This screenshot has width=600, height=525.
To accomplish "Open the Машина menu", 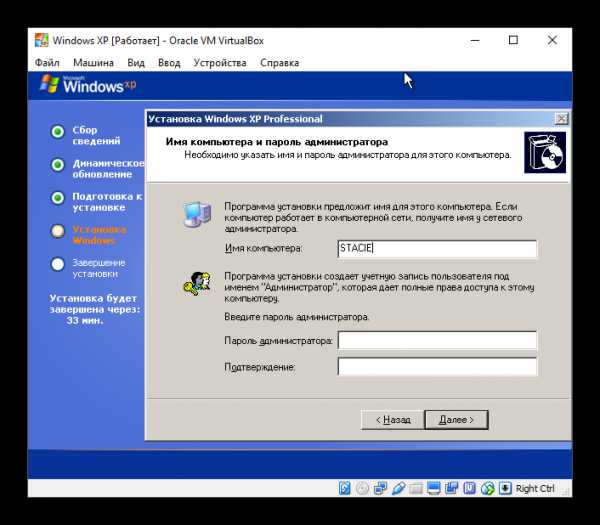I will pos(92,63).
